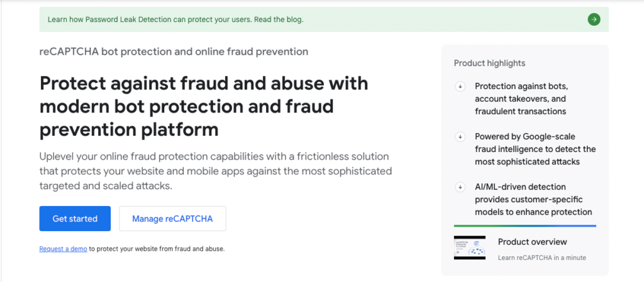The image size is (644, 282).
Task: Open the Manage reCAPTCHA button
Action: click(x=172, y=219)
